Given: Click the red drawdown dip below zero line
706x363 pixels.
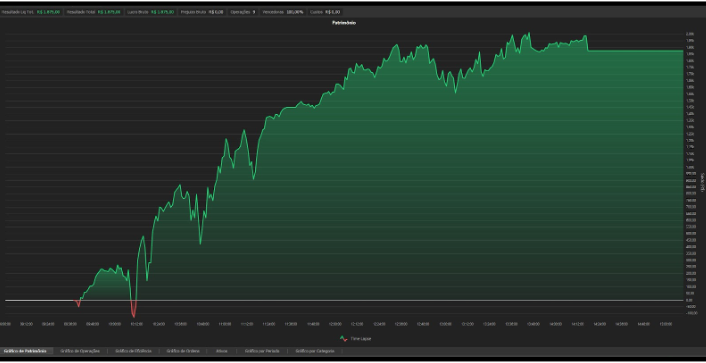Looking at the screenshot, I should pos(133,309).
